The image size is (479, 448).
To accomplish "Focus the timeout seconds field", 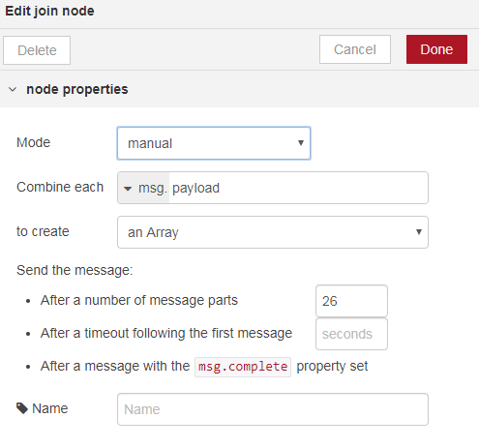I will [x=351, y=334].
